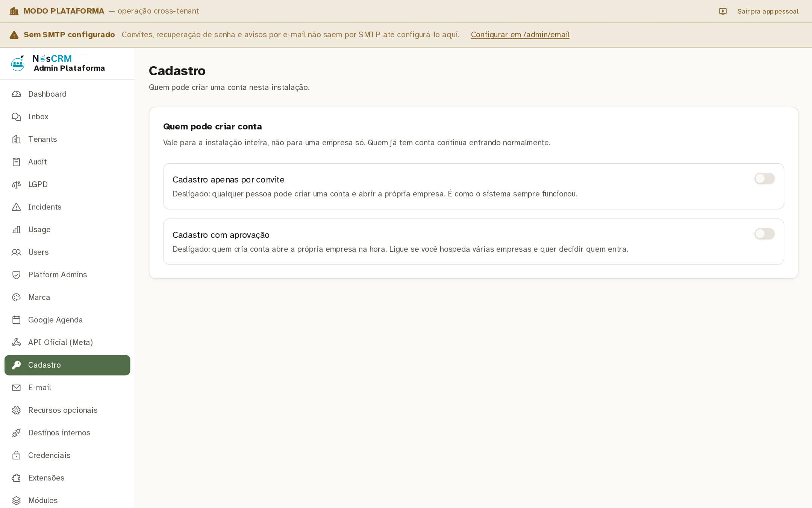
Task: Click the MODO PLATAFORMA building icon
Action: [x=14, y=11]
